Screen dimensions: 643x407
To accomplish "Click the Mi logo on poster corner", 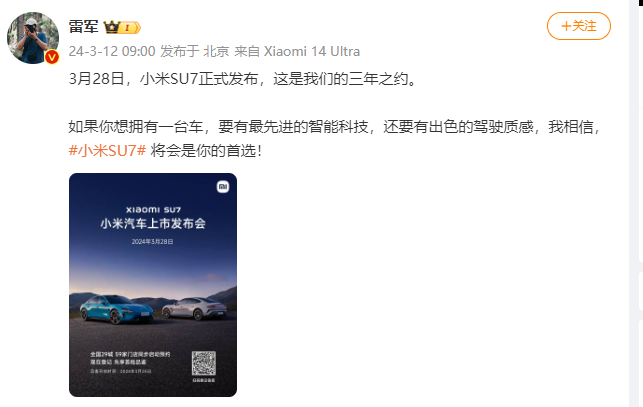I will coord(223,187).
